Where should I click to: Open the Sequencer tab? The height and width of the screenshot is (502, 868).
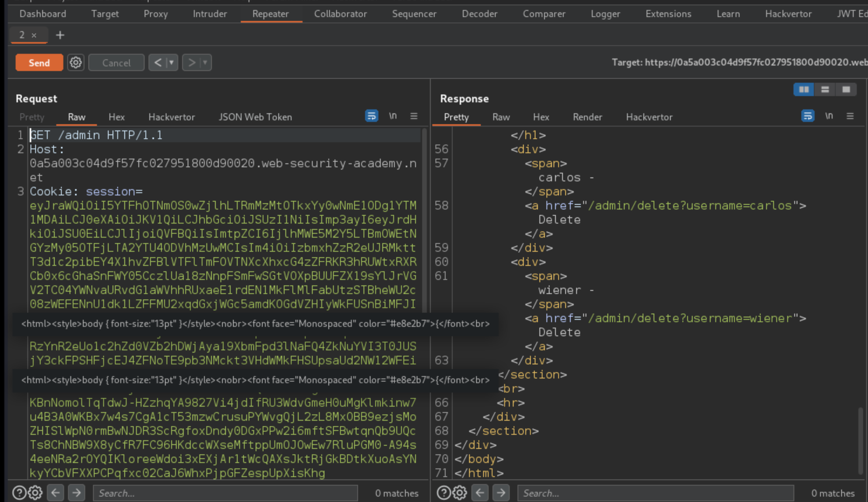(x=414, y=14)
